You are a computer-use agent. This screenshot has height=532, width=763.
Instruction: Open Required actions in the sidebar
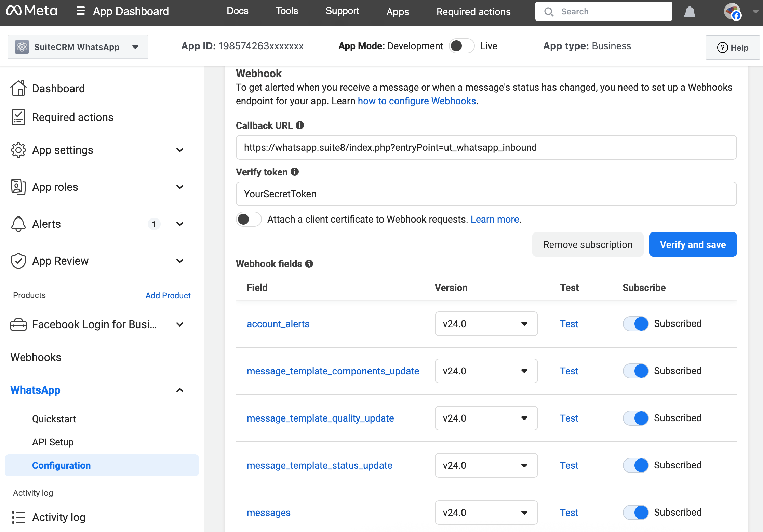tap(72, 117)
